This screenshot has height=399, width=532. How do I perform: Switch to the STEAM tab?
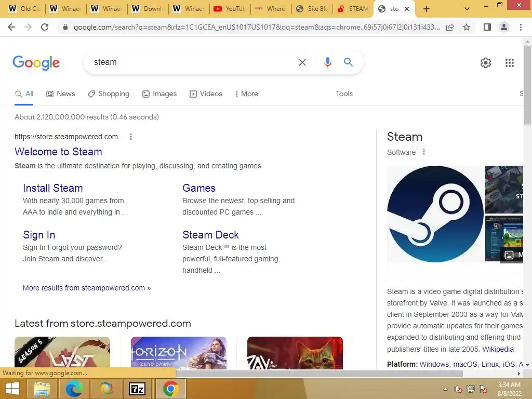(353, 9)
